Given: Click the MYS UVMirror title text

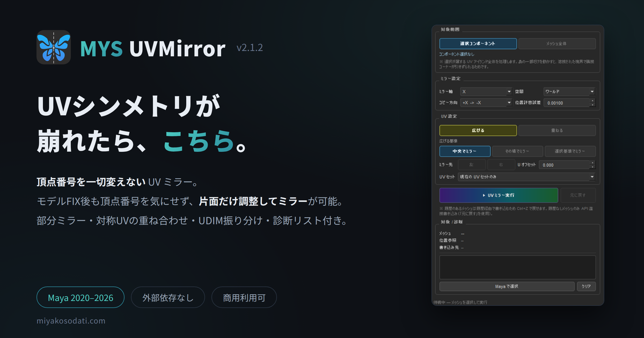Looking at the screenshot, I should tap(152, 48).
